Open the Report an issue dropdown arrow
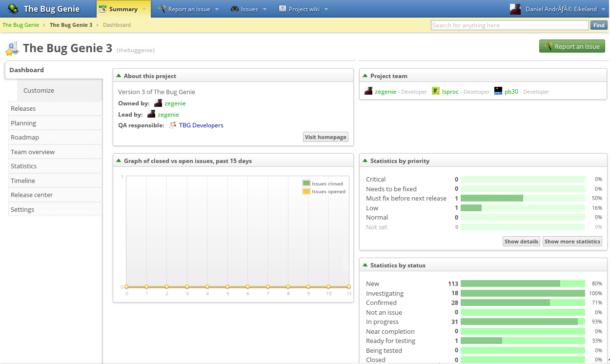This screenshot has height=364, width=610. click(x=217, y=9)
